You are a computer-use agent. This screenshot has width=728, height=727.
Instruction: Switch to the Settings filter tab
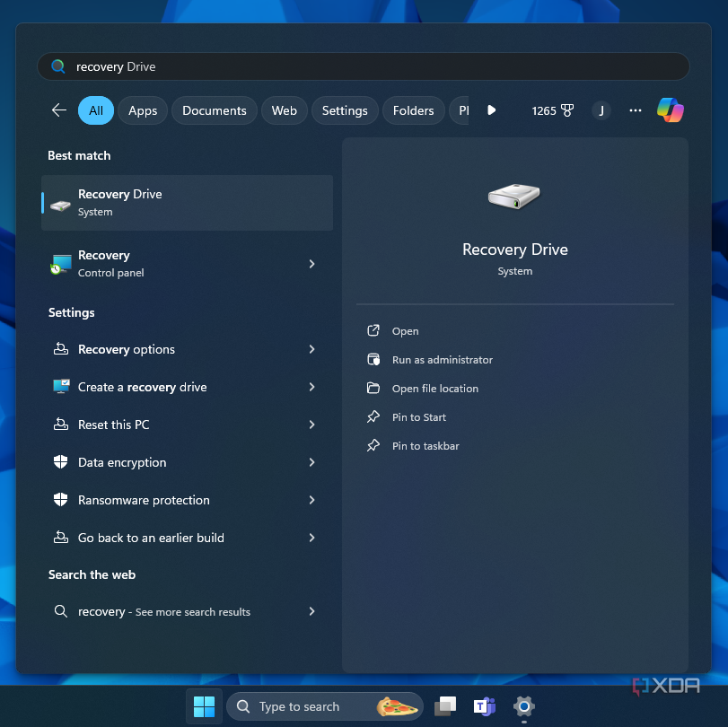click(345, 110)
